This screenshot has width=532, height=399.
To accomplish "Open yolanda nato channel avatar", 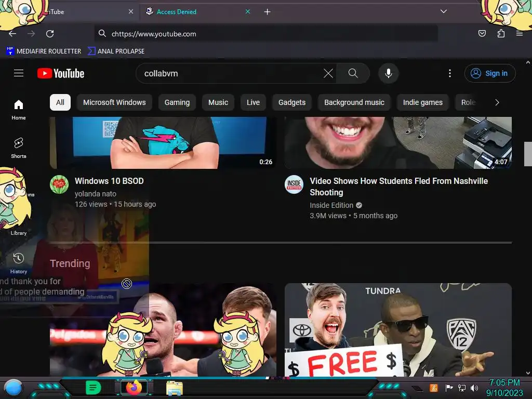I will [59, 184].
